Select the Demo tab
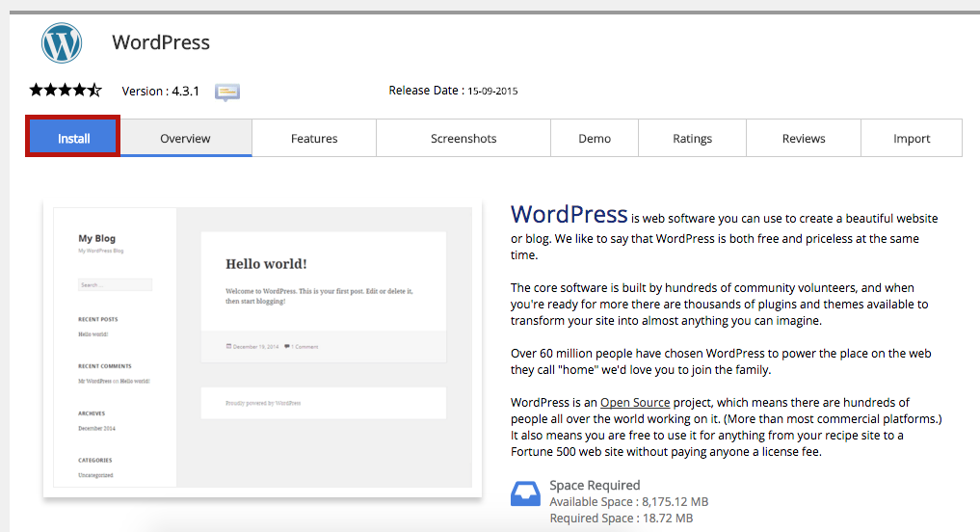 (x=595, y=138)
